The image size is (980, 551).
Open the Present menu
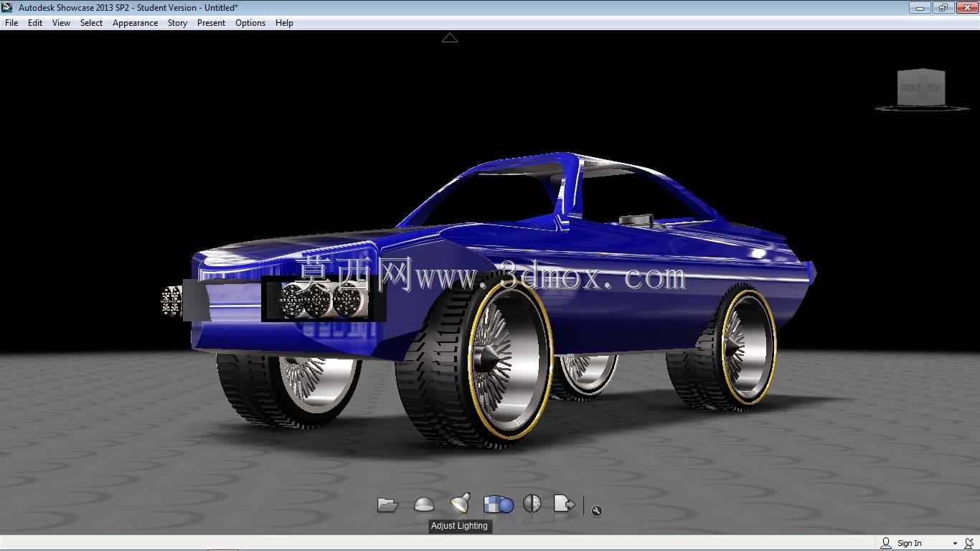point(211,23)
